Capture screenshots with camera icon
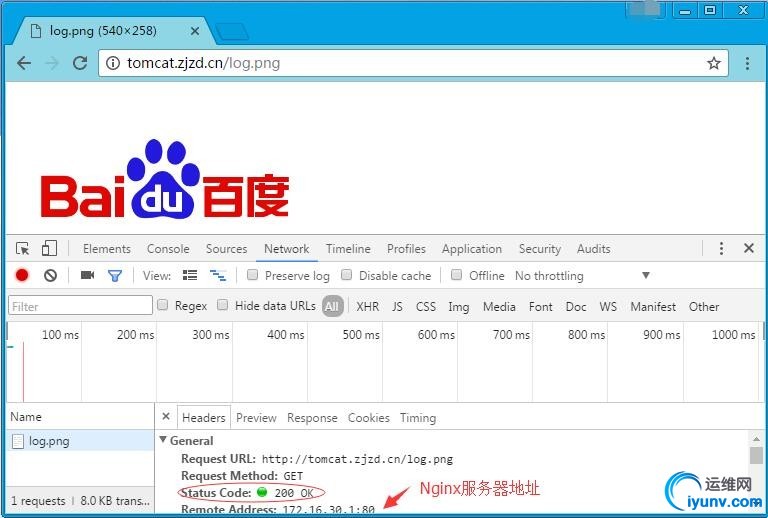Screen dimensions: 768x518 coord(87,275)
